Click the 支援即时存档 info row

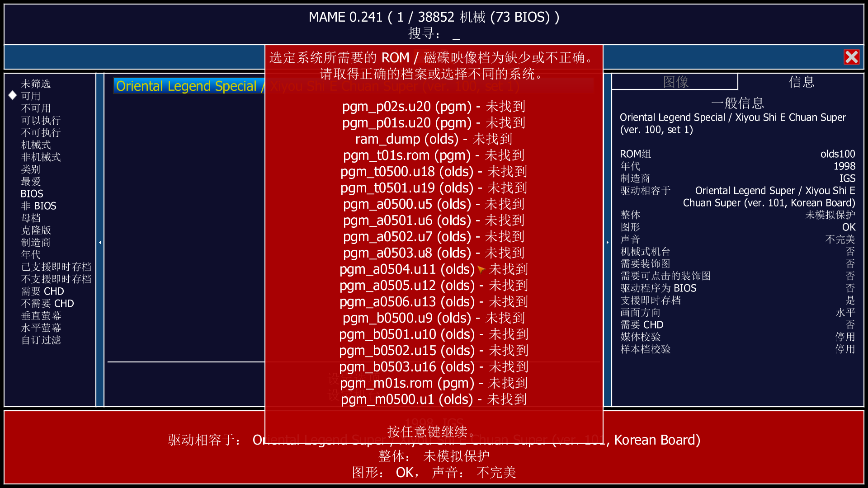(x=738, y=300)
